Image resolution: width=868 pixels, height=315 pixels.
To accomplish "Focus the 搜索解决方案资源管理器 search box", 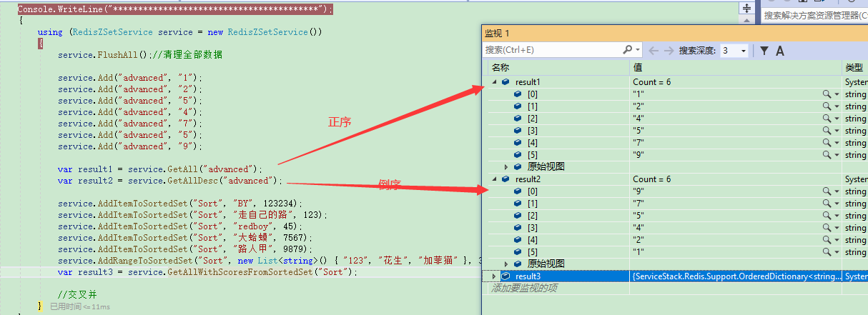I will 814,15.
